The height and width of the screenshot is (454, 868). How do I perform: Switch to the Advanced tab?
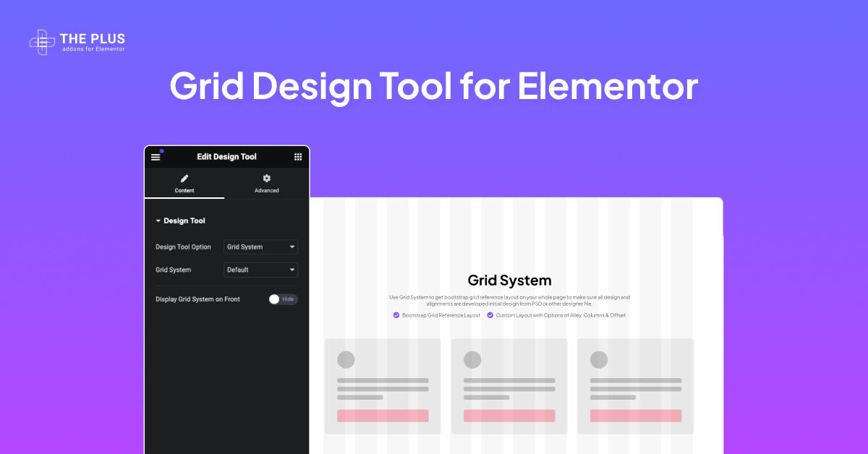(266, 184)
